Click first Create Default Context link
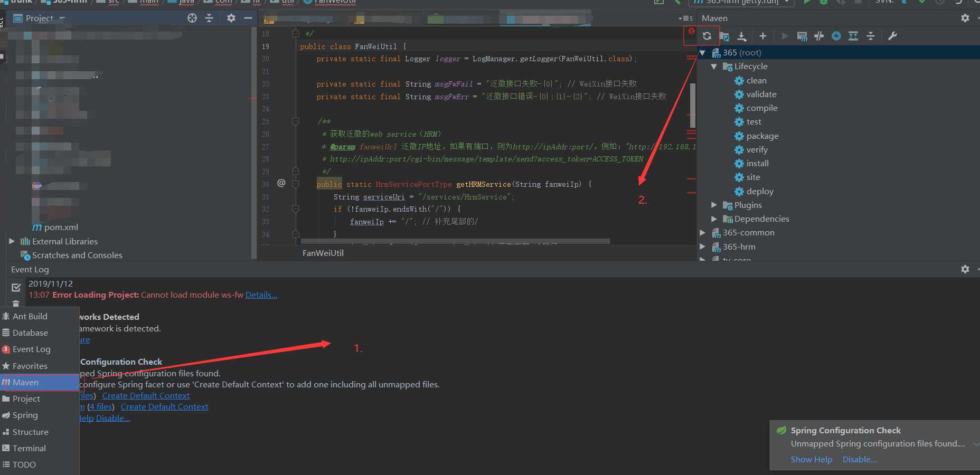This screenshot has width=980, height=475. (x=146, y=395)
